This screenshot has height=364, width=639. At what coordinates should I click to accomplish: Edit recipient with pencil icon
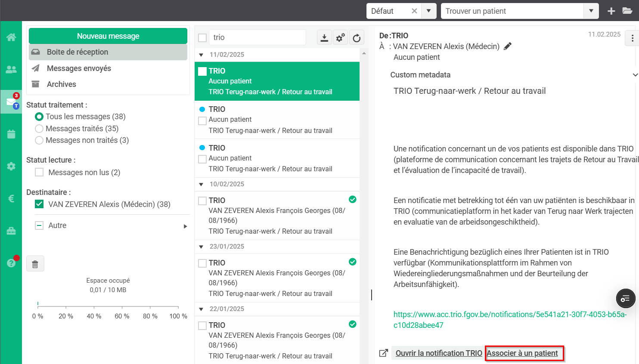tap(508, 46)
